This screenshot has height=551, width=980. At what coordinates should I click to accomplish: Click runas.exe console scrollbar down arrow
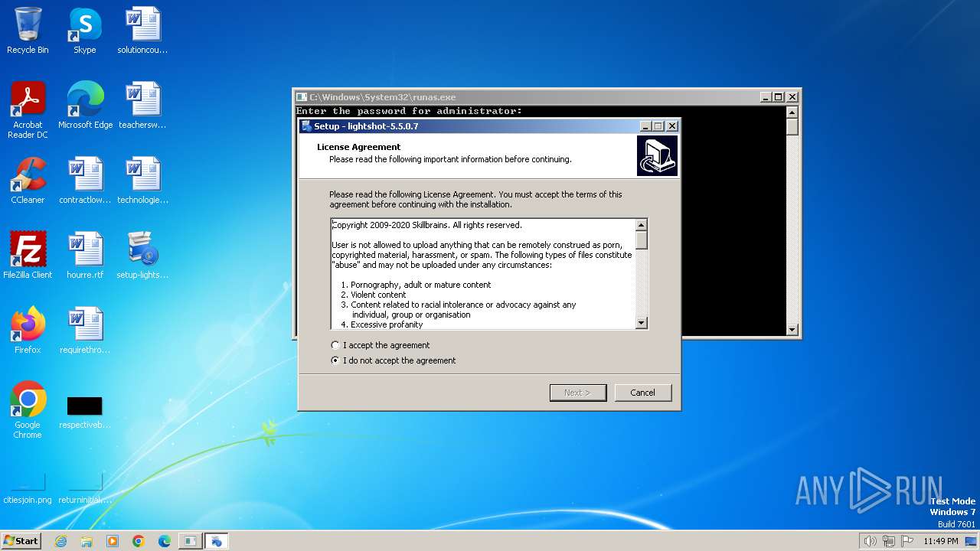click(792, 330)
